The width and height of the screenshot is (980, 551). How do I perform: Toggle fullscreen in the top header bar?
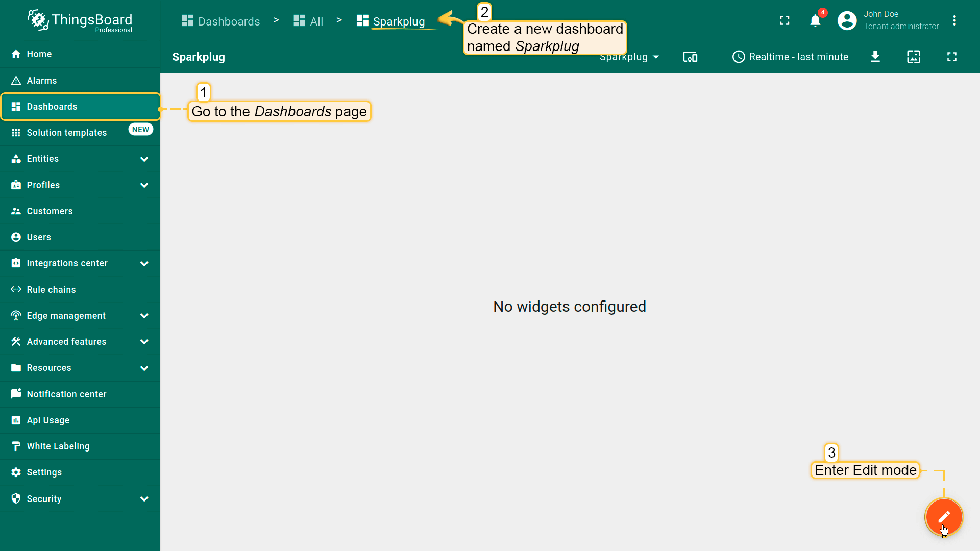pyautogui.click(x=785, y=20)
